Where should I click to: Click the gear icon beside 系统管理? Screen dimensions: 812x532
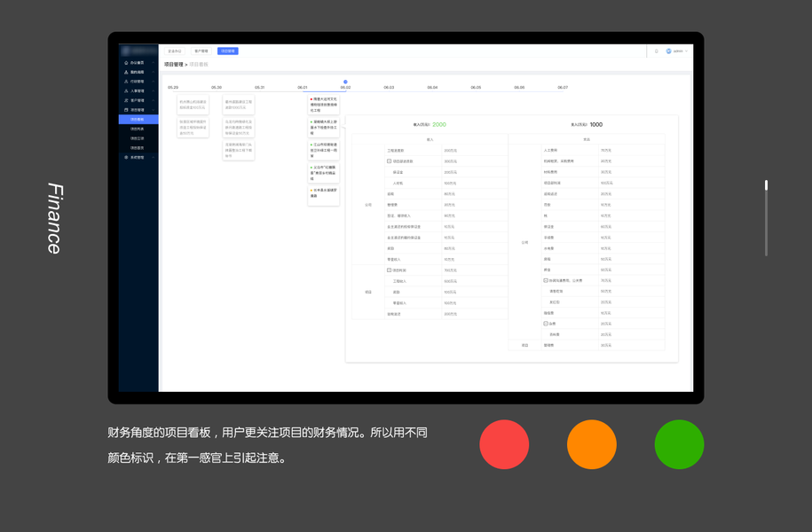tap(126, 157)
